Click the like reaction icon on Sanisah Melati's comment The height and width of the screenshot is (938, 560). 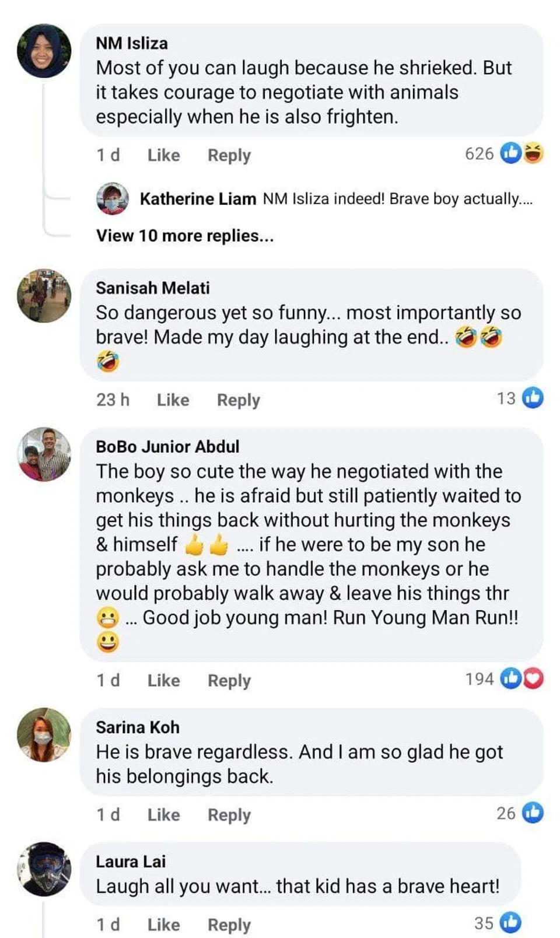click(x=533, y=398)
